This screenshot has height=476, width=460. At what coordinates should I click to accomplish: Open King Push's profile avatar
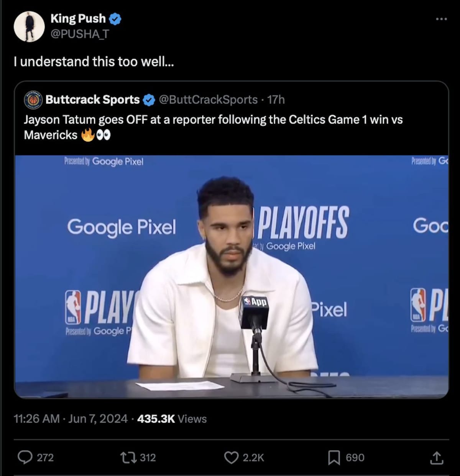pos(30,26)
